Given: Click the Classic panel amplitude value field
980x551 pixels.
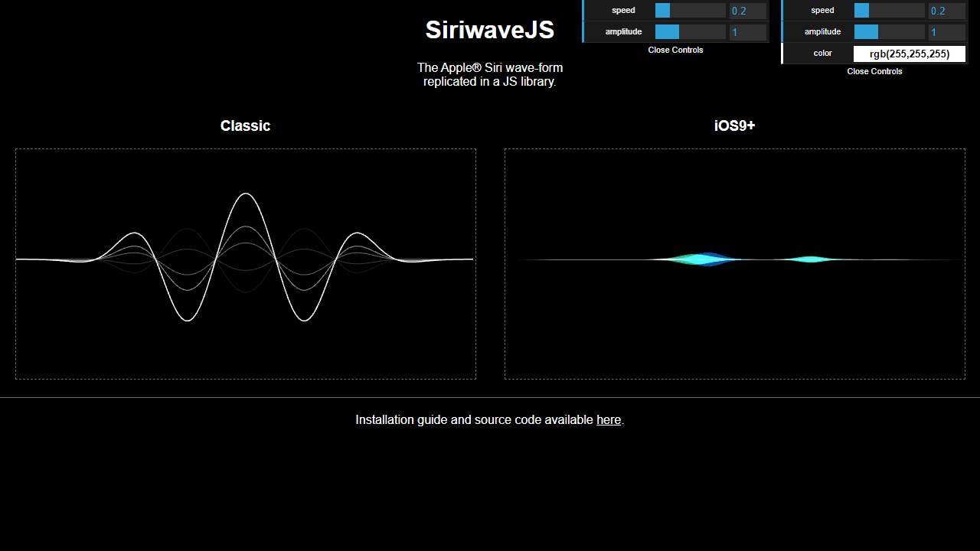Looking at the screenshot, I should tap(748, 32).
